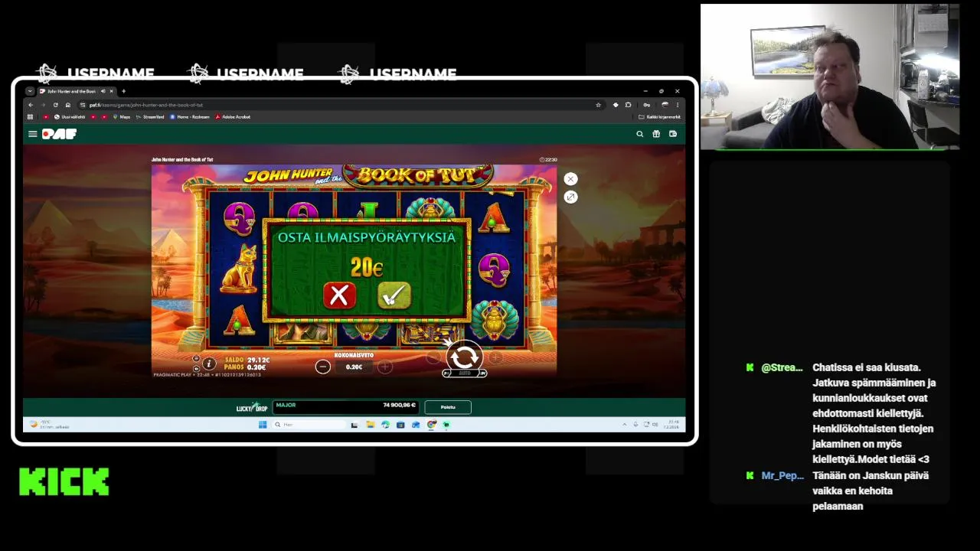This screenshot has height=551, width=980.
Task: Increase total bet with the plus button
Action: 384,367
